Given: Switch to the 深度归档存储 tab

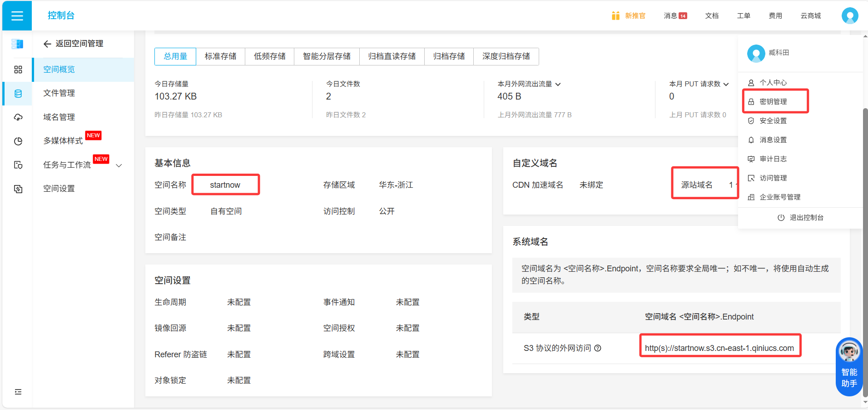Looking at the screenshot, I should 506,56.
